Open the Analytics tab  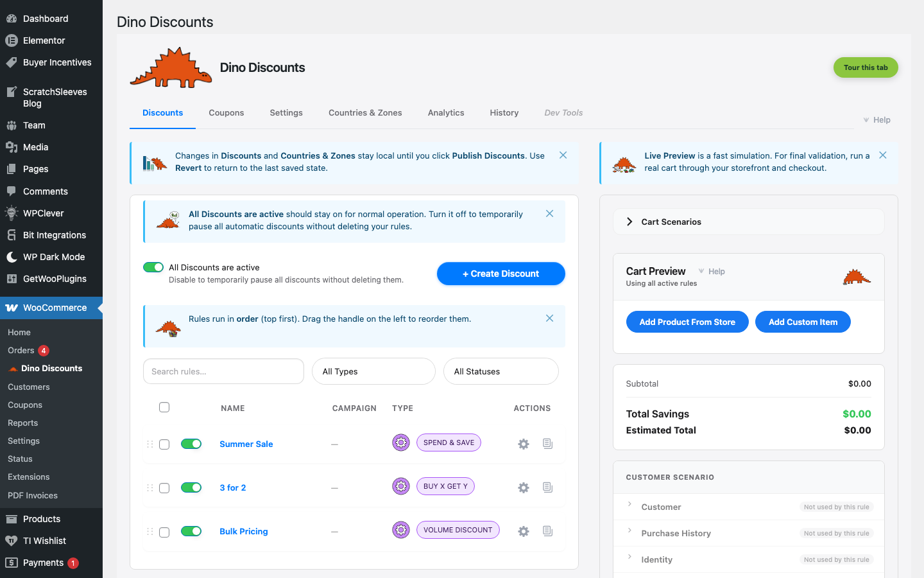(446, 112)
